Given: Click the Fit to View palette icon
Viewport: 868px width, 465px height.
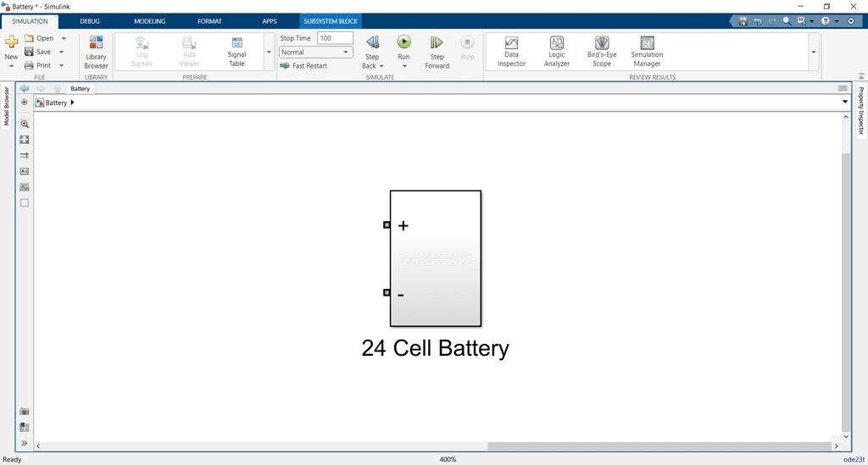Looking at the screenshot, I should pyautogui.click(x=25, y=139).
